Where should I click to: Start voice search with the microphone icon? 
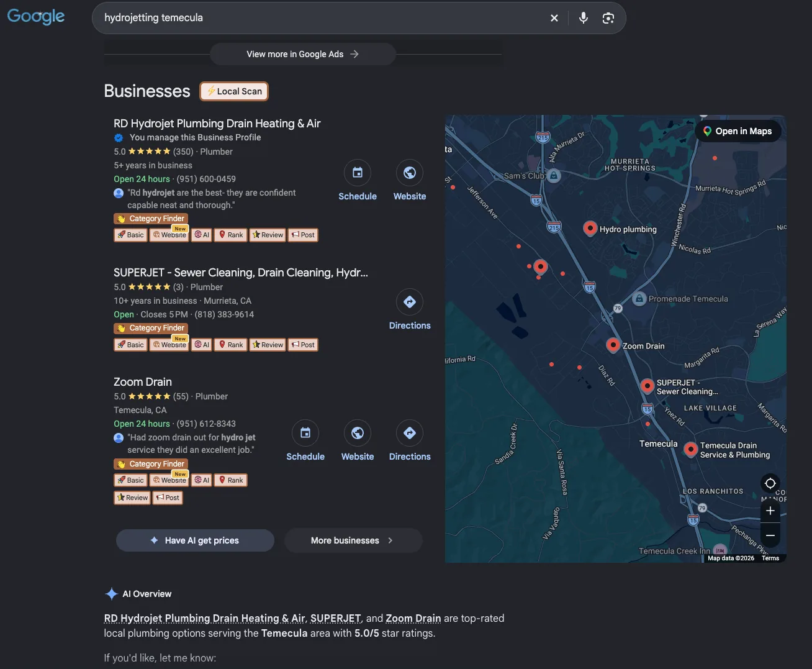click(583, 18)
